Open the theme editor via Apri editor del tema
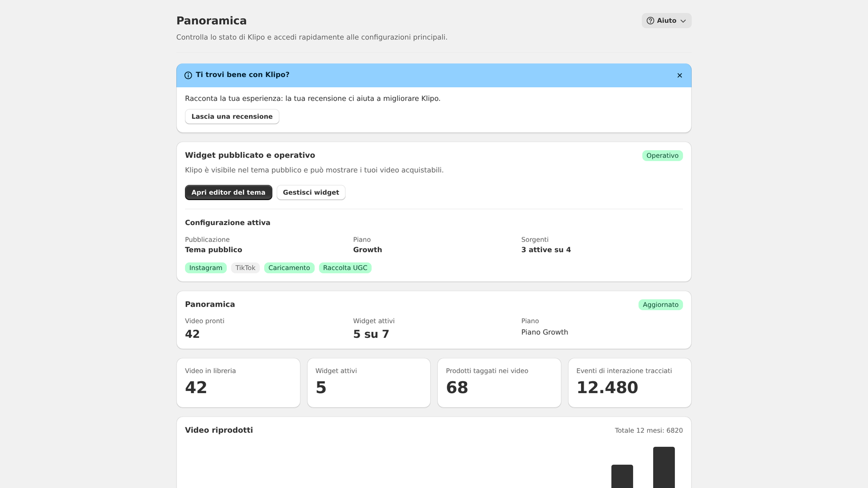This screenshot has height=488, width=868. pyautogui.click(x=228, y=192)
